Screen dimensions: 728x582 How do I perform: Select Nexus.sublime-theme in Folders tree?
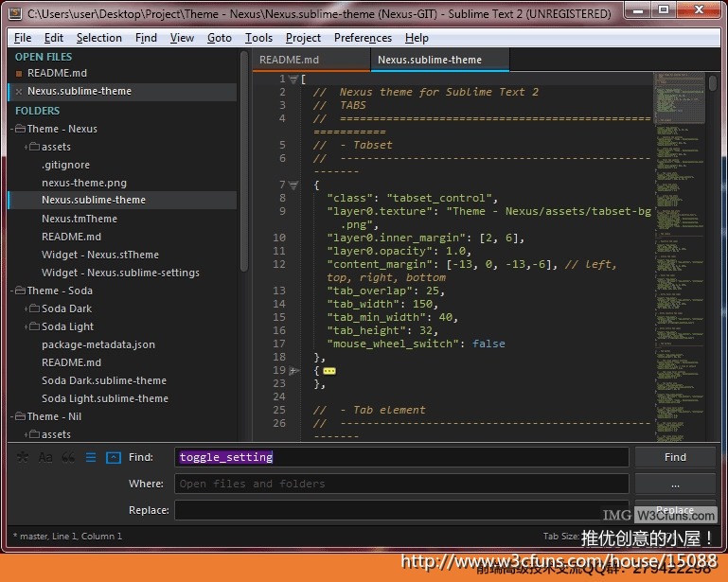(x=94, y=200)
